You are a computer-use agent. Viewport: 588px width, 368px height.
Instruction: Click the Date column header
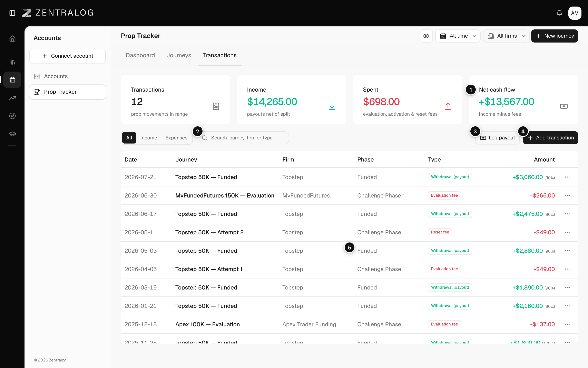tap(131, 159)
